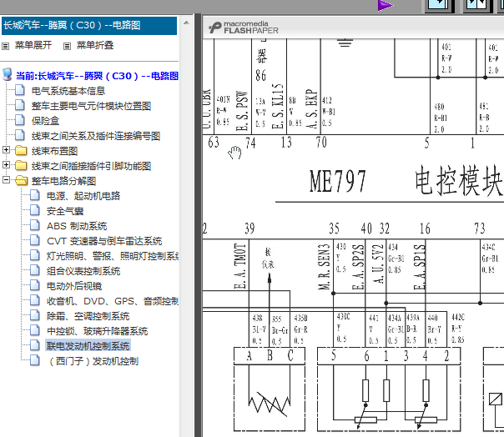
Task: Click page icon next to 电气系统基本信息
Action: (20, 90)
